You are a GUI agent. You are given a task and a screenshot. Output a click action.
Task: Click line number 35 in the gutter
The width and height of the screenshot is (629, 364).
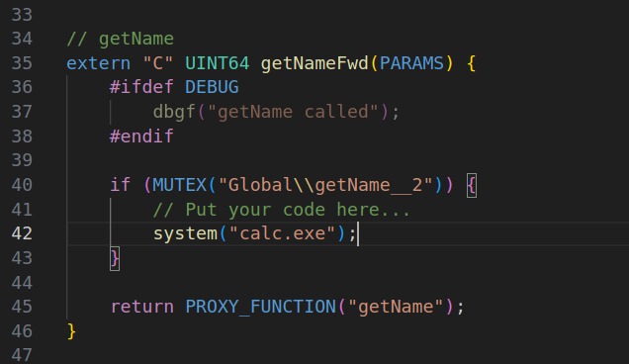(x=22, y=63)
